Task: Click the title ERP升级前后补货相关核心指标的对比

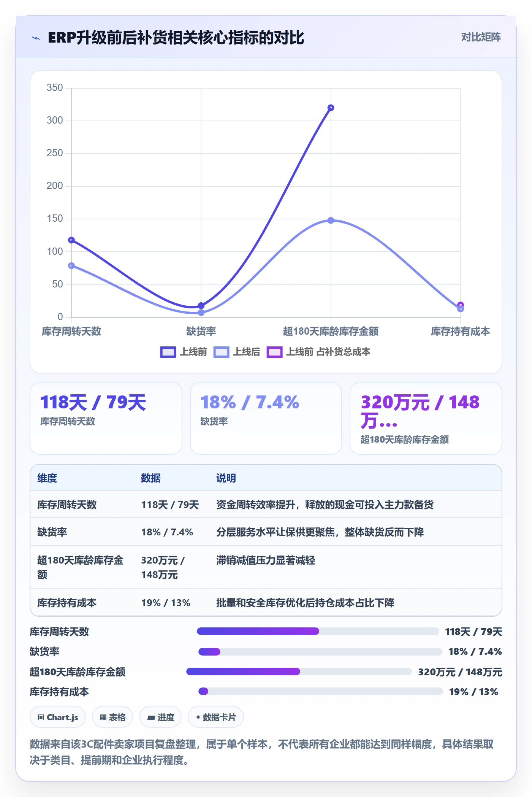Action: [176, 38]
